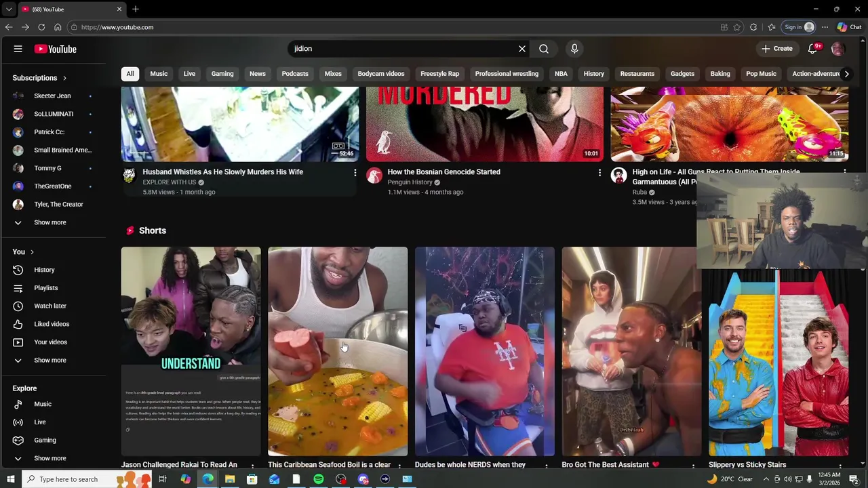Open options for Jason Challenged Rakai short
The height and width of the screenshot is (488, 868).
(x=252, y=466)
